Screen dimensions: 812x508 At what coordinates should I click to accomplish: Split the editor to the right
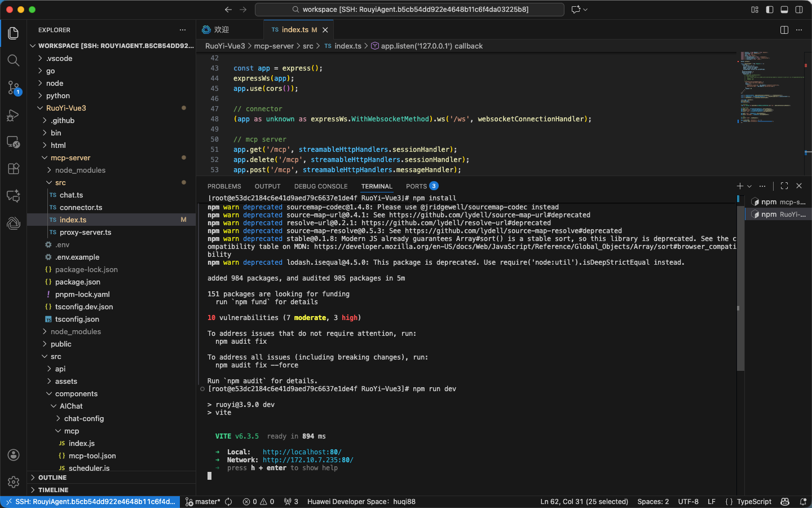coord(784,30)
